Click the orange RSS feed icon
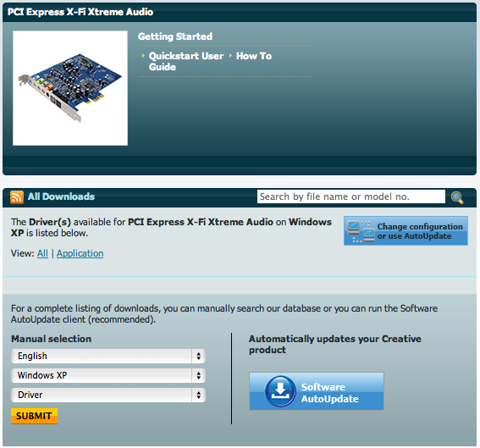The height and width of the screenshot is (448, 480). 17,196
